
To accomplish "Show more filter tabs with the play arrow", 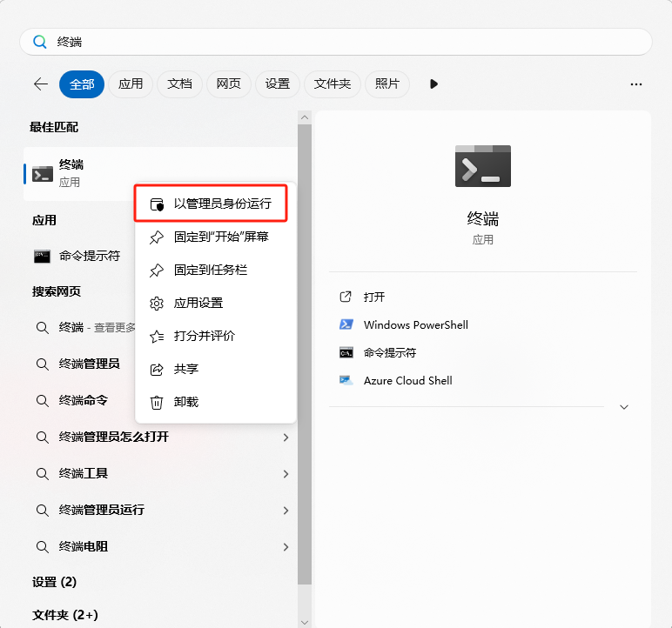I will coord(433,84).
